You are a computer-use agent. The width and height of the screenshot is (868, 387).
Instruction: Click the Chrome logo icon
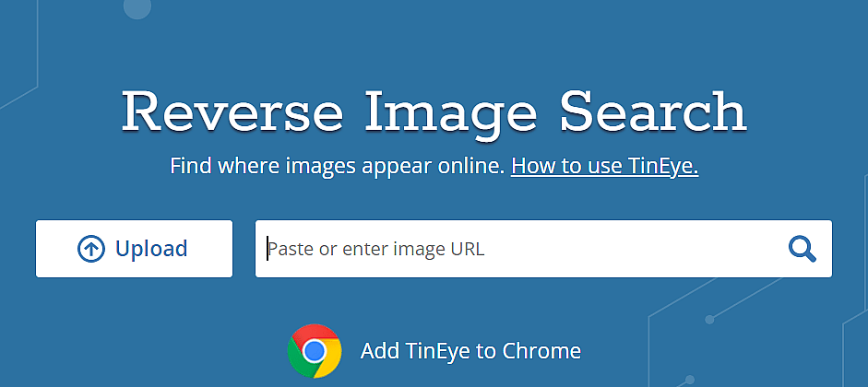315,351
